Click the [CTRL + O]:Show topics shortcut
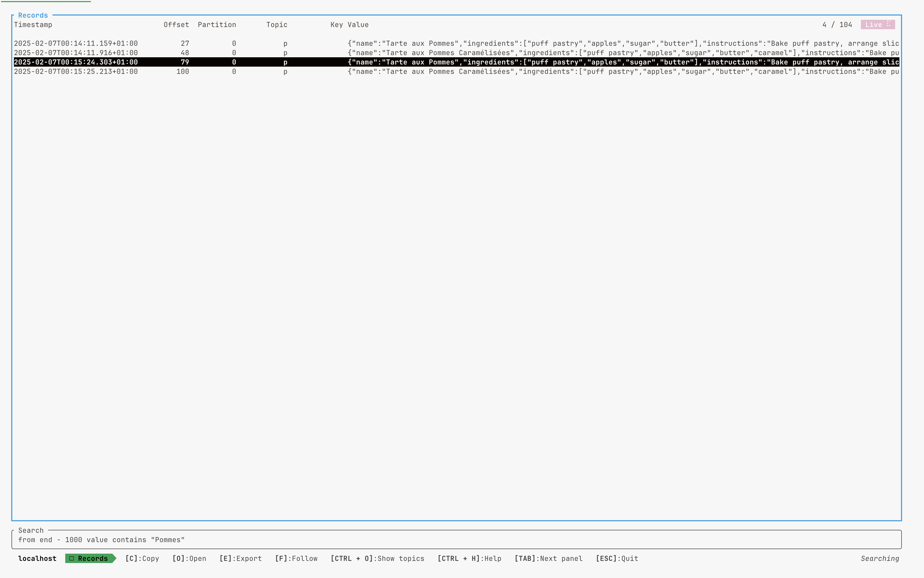Screen dimensions: 924x578 [377, 558]
